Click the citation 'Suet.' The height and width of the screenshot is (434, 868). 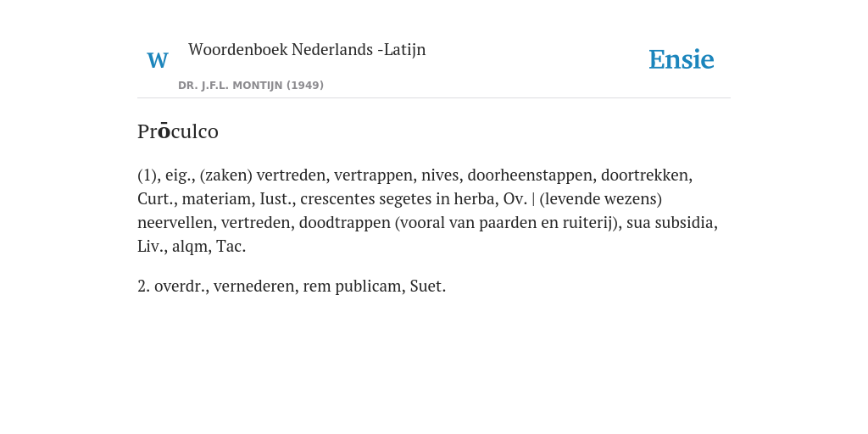pyautogui.click(x=427, y=287)
